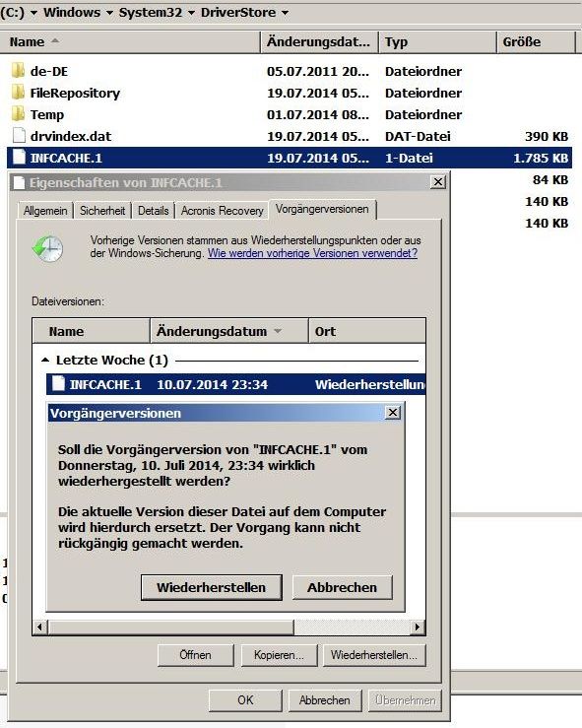Open the Acronis Recovery tab
Screen dimensions: 582x728
click(223, 211)
